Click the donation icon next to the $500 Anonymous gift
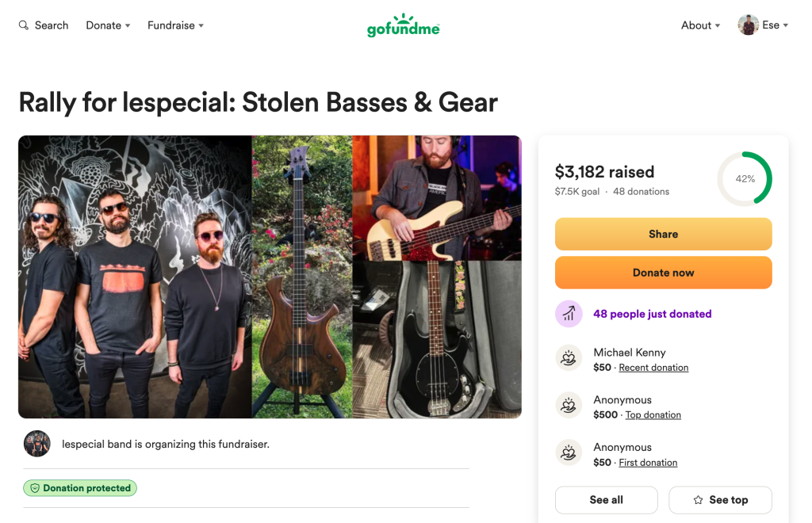812x523 pixels. (x=569, y=405)
